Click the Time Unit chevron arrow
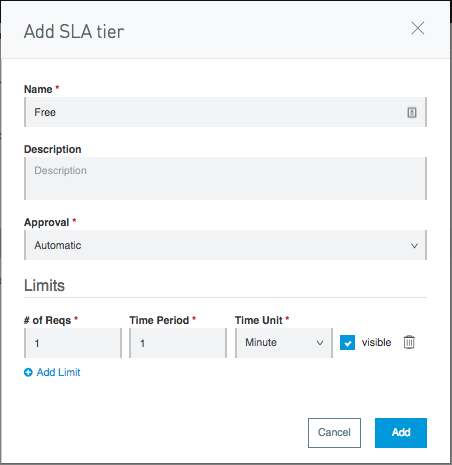 click(x=320, y=343)
